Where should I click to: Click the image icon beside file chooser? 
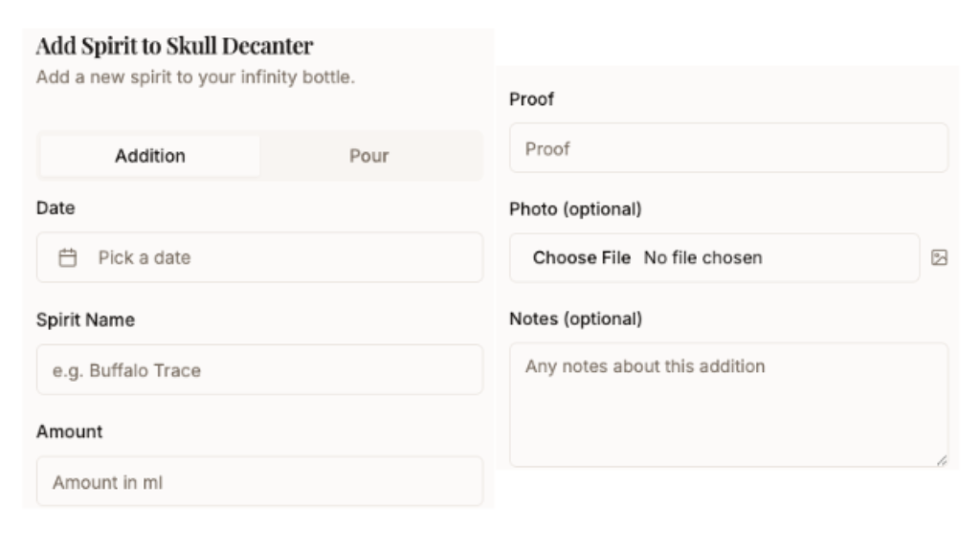[939, 257]
